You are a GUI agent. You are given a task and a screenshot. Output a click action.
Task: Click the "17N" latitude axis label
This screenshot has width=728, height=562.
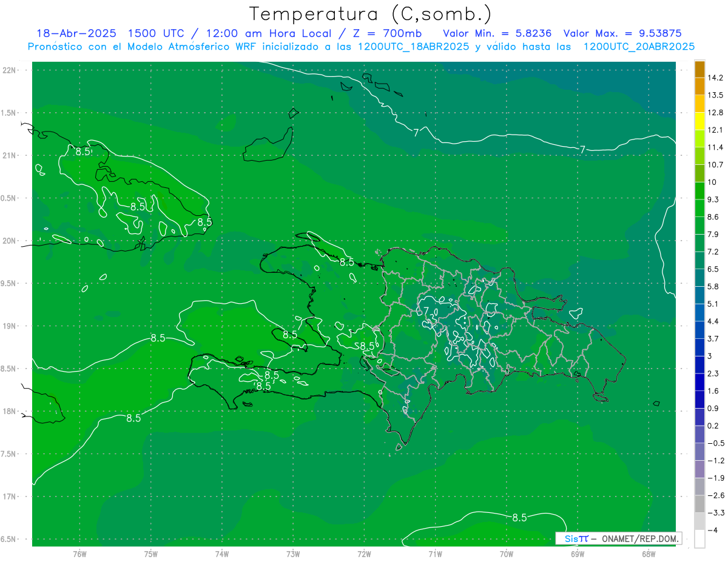(x=10, y=497)
